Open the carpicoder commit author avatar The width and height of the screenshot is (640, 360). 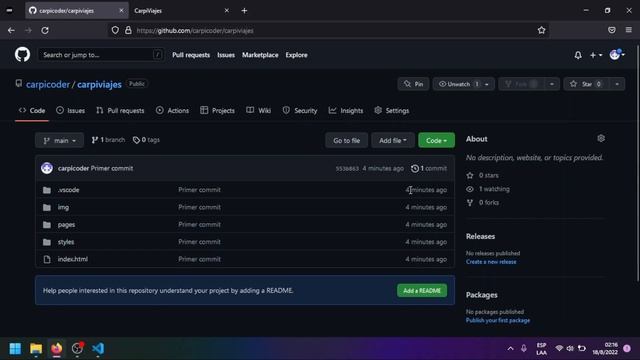pos(47,168)
